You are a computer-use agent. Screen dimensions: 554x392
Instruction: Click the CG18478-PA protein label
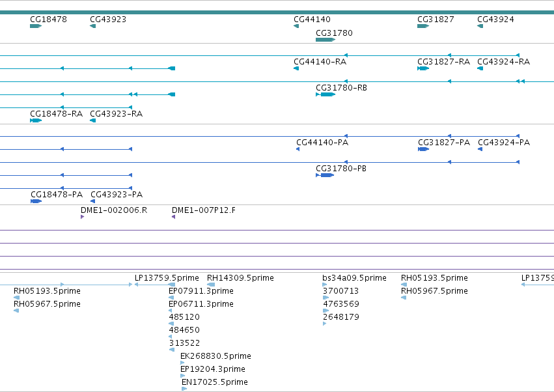point(57,195)
